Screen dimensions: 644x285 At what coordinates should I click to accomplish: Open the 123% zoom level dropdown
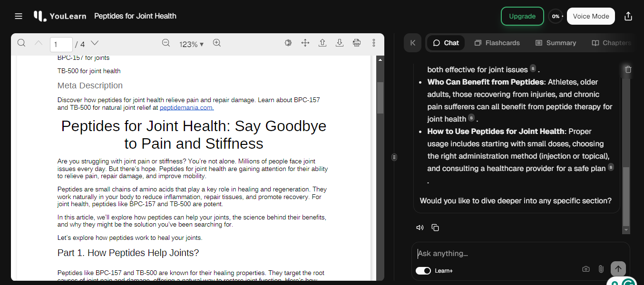click(x=191, y=44)
